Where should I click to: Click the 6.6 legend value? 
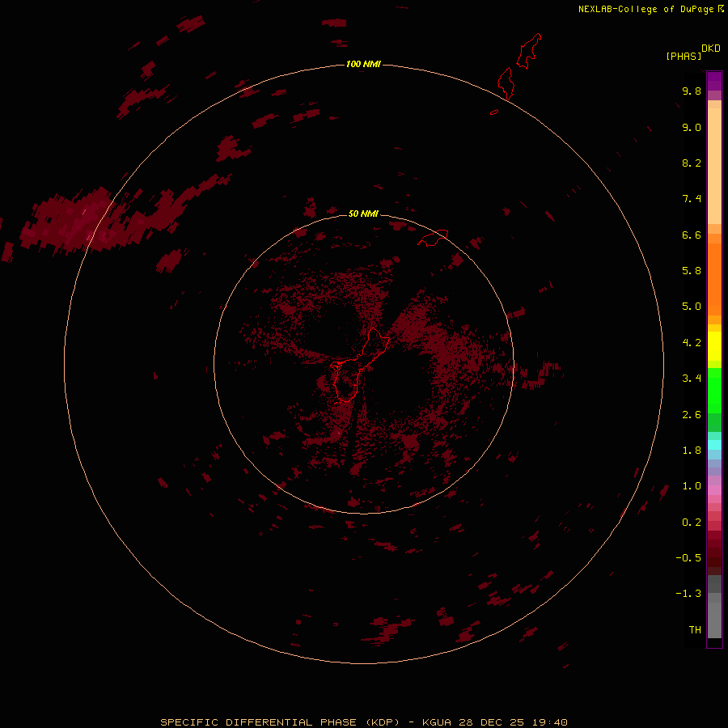coord(692,235)
